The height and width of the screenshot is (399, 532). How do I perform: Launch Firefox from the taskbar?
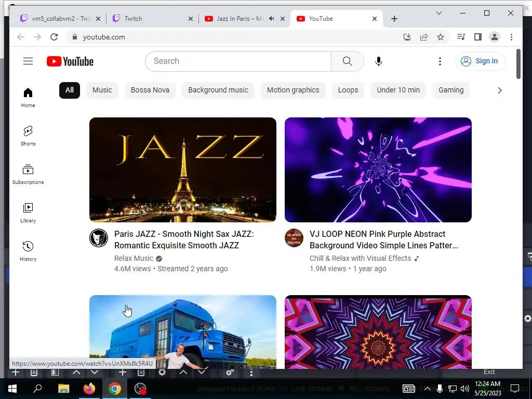pos(89,389)
